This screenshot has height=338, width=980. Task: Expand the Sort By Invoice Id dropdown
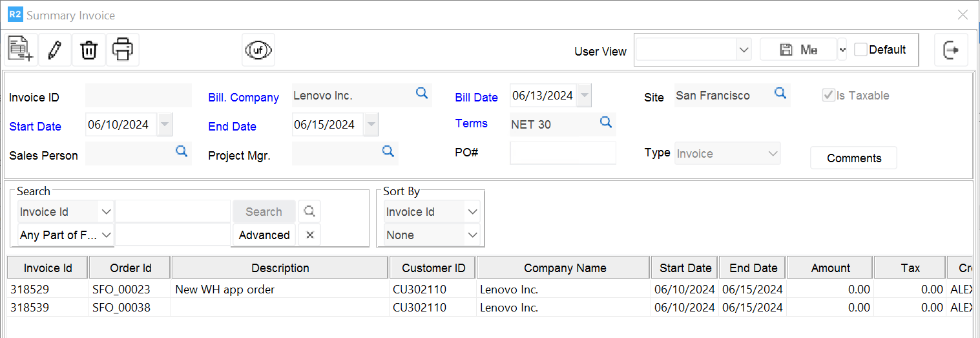[x=472, y=212]
